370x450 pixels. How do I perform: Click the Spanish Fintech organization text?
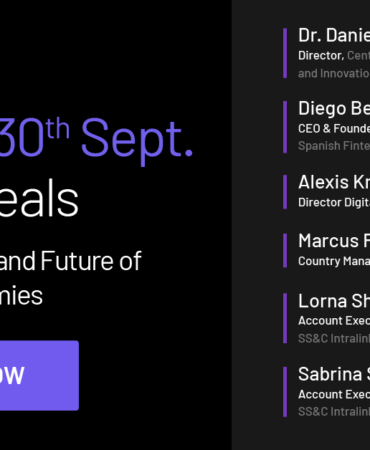(334, 146)
